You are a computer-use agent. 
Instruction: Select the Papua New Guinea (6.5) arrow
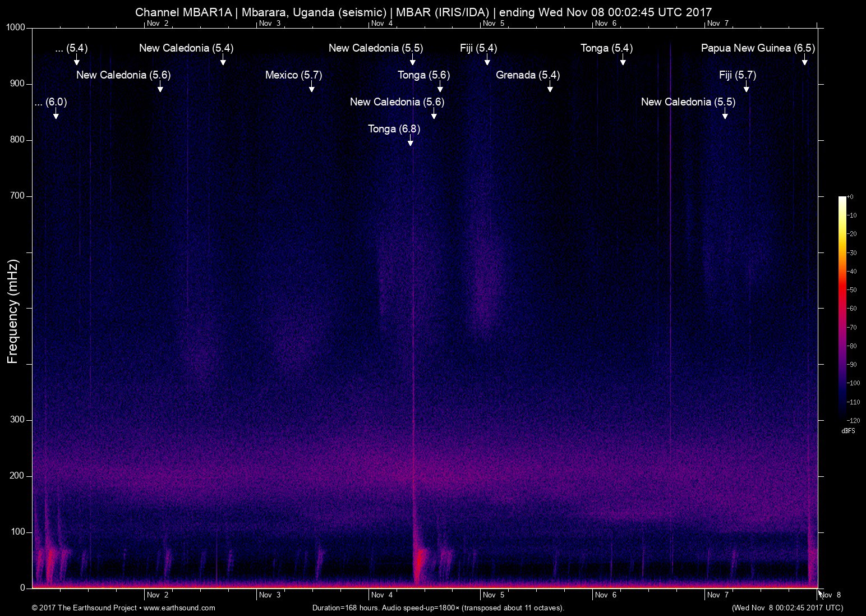pos(805,62)
